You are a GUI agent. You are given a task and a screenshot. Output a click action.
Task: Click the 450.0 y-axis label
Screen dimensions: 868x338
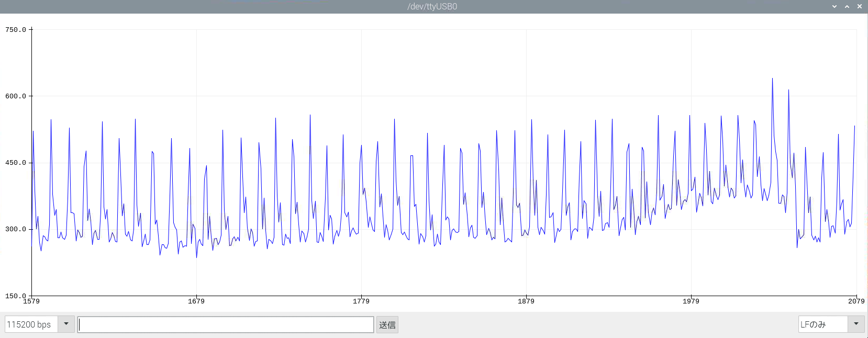point(16,163)
